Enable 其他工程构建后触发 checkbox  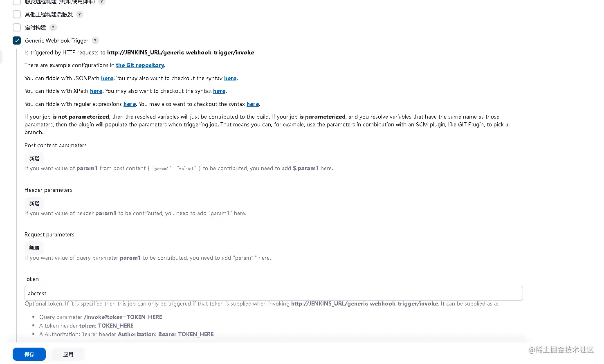tap(17, 14)
